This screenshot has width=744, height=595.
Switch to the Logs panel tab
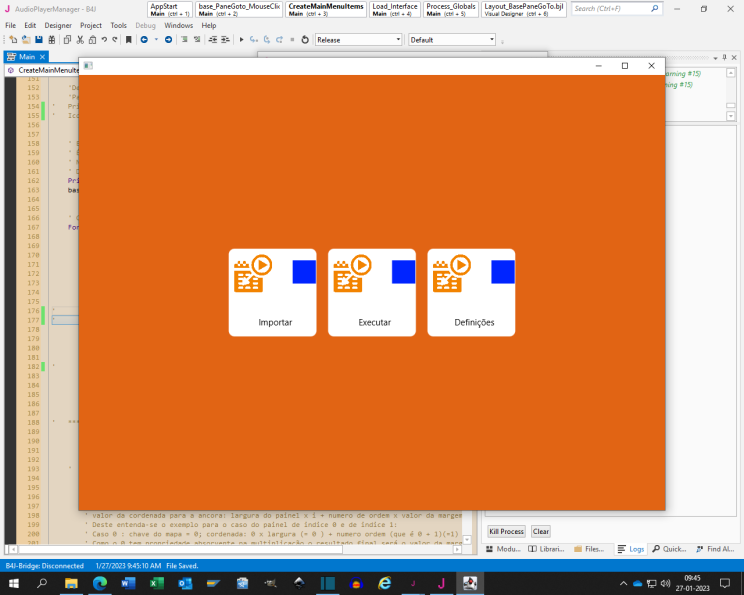[x=631, y=549]
